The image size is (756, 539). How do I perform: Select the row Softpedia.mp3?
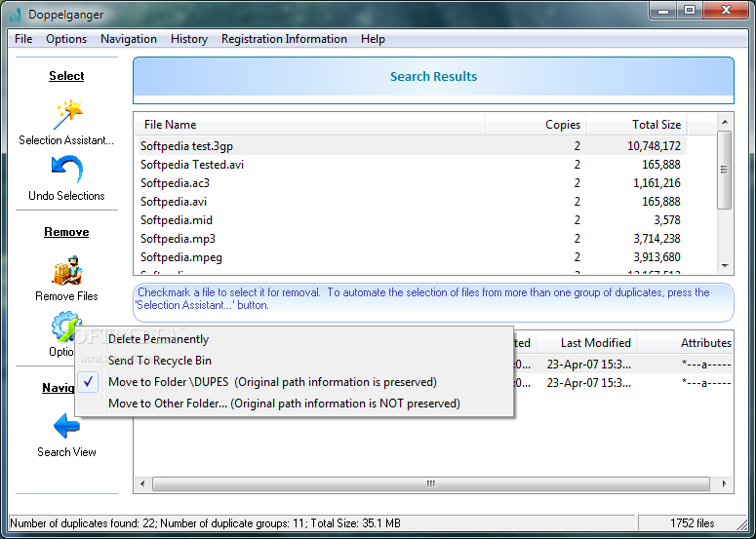[413, 239]
